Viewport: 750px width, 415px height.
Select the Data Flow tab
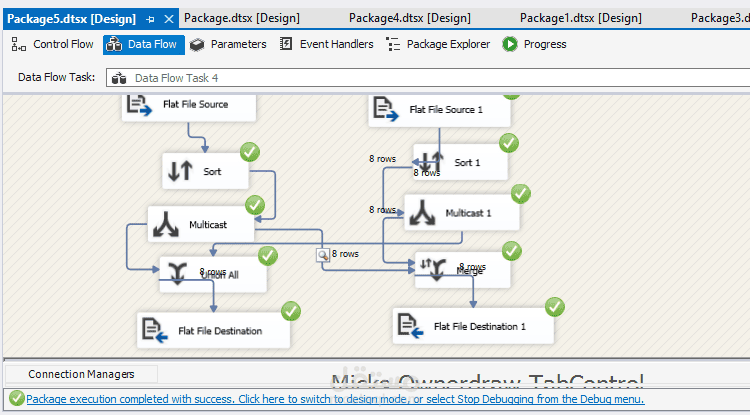click(x=143, y=44)
